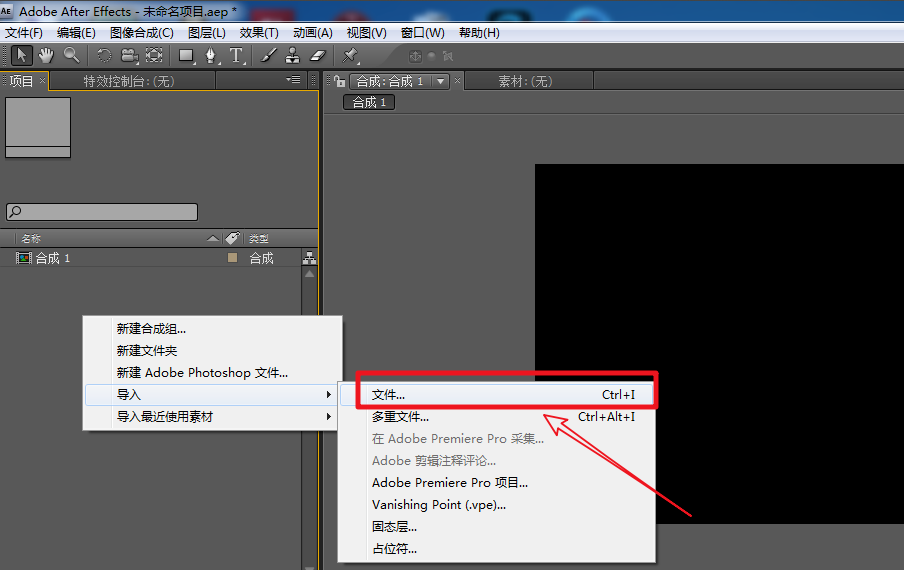Open the 效果(T) menu
This screenshot has height=570, width=904.
coord(259,33)
